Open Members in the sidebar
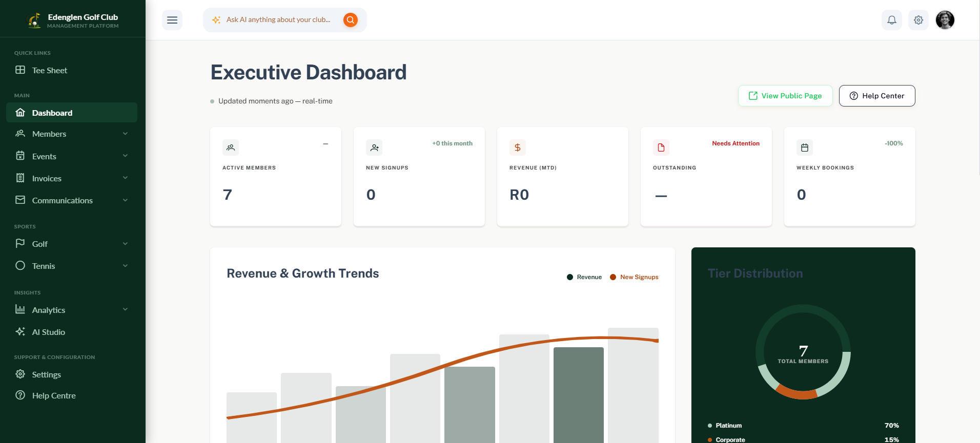Viewport: 980px width, 443px height. (x=72, y=134)
